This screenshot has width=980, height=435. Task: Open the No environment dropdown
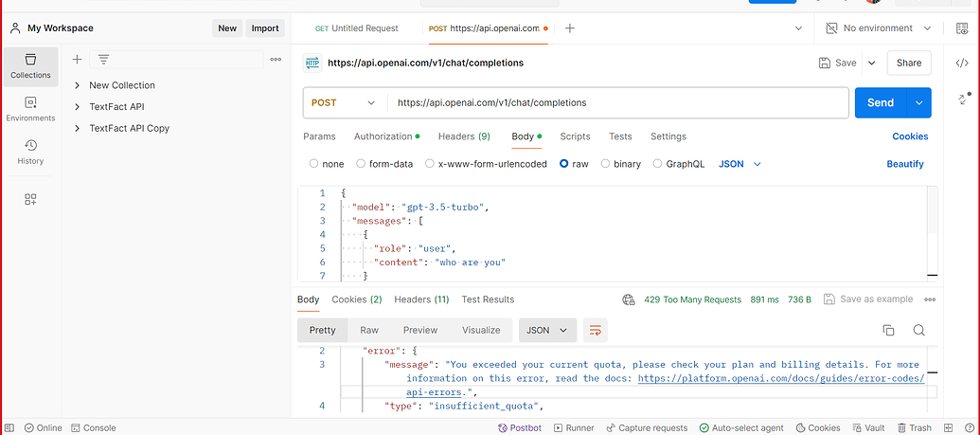(x=878, y=28)
